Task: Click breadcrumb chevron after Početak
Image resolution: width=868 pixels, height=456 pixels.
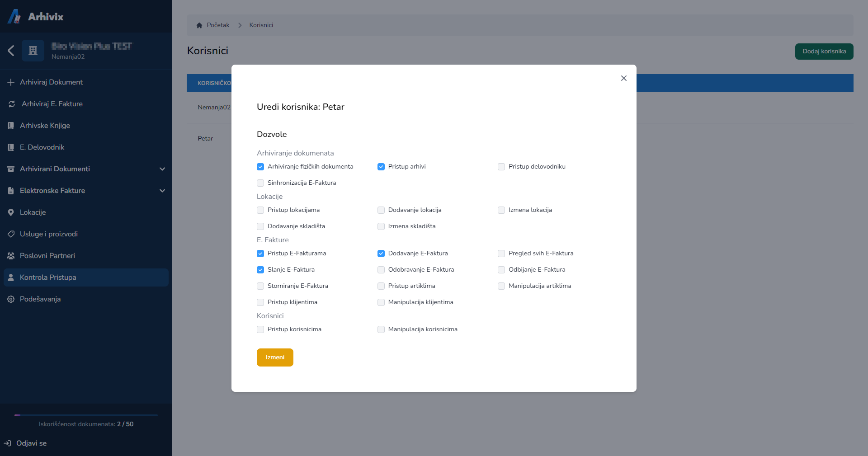Action: 240,25
